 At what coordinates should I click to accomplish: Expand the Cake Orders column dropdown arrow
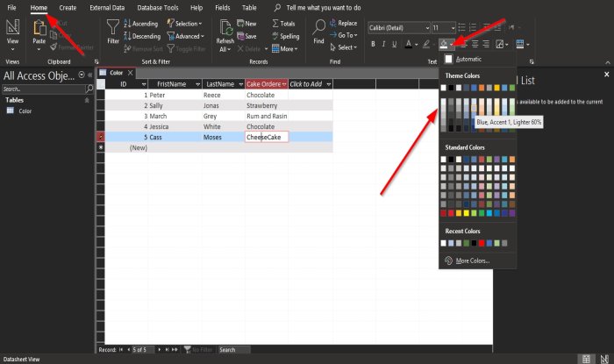284,84
